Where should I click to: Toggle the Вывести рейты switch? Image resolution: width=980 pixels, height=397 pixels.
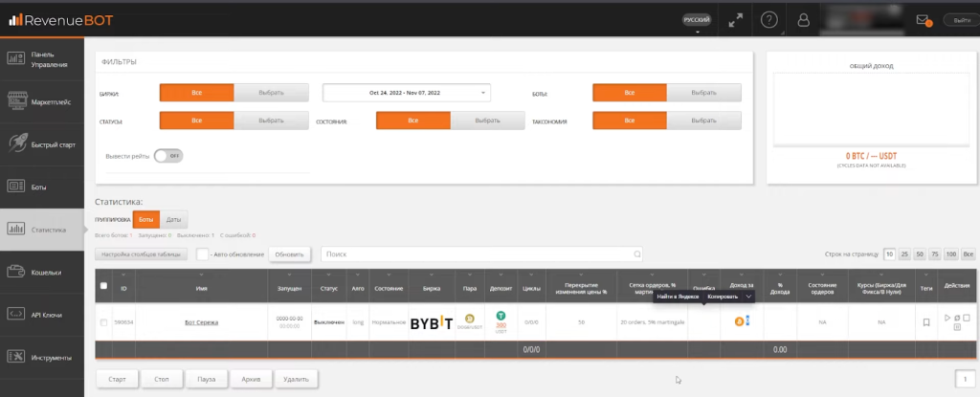[x=167, y=155]
